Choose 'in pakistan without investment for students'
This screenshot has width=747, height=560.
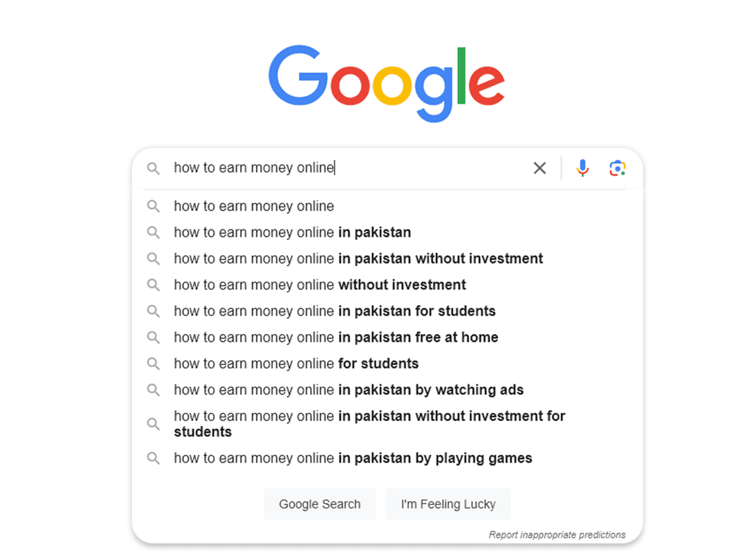click(369, 423)
